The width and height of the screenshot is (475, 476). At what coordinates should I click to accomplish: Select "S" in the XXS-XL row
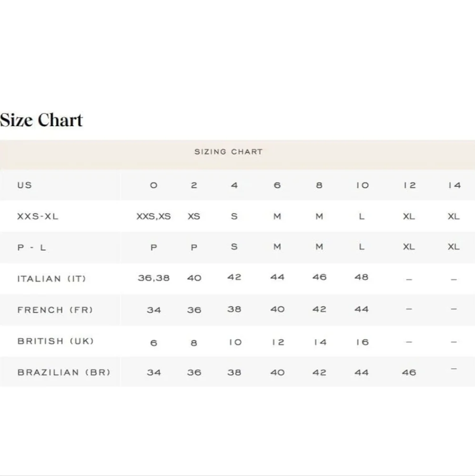[234, 217]
